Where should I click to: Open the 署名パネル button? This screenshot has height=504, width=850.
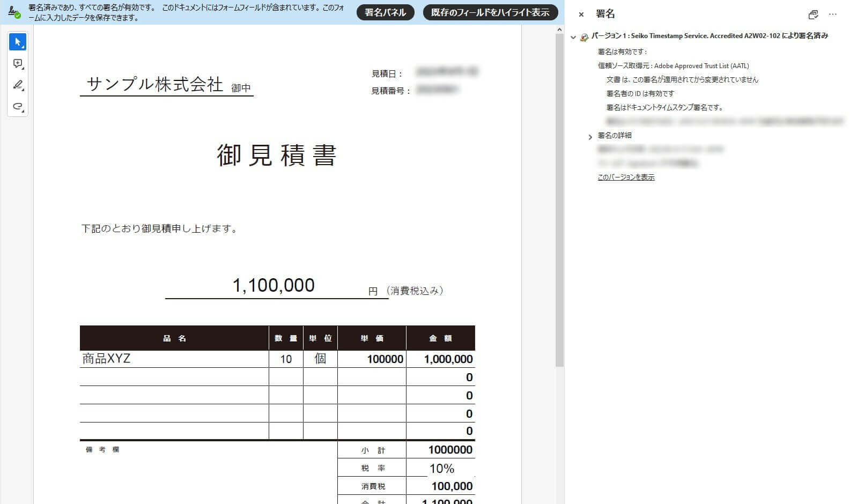[386, 12]
